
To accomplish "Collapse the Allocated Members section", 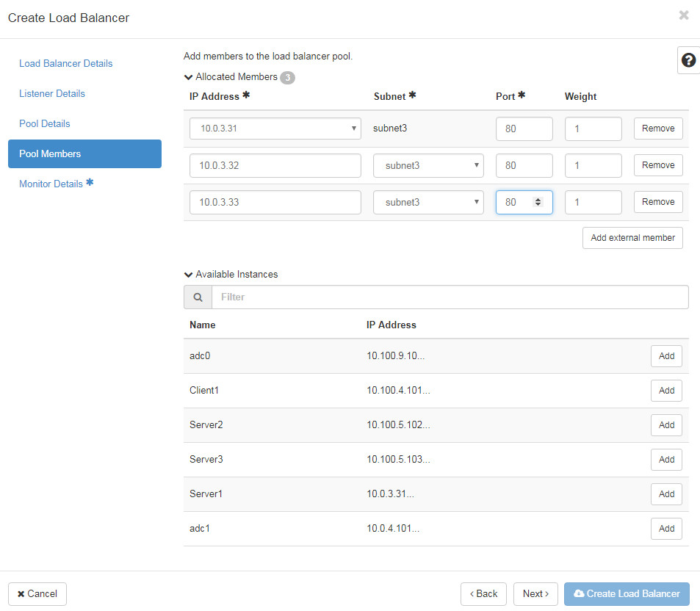I will pyautogui.click(x=189, y=76).
